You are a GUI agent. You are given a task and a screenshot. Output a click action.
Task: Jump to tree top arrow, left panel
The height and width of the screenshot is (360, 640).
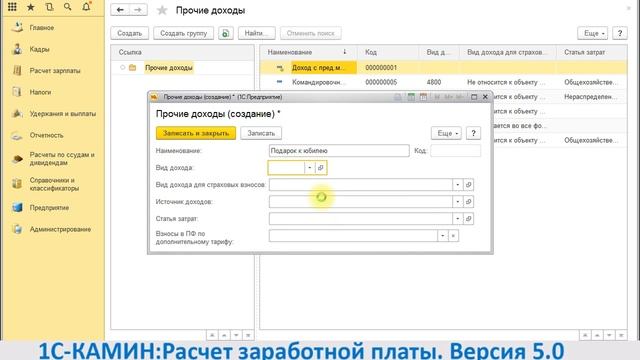coord(212,335)
